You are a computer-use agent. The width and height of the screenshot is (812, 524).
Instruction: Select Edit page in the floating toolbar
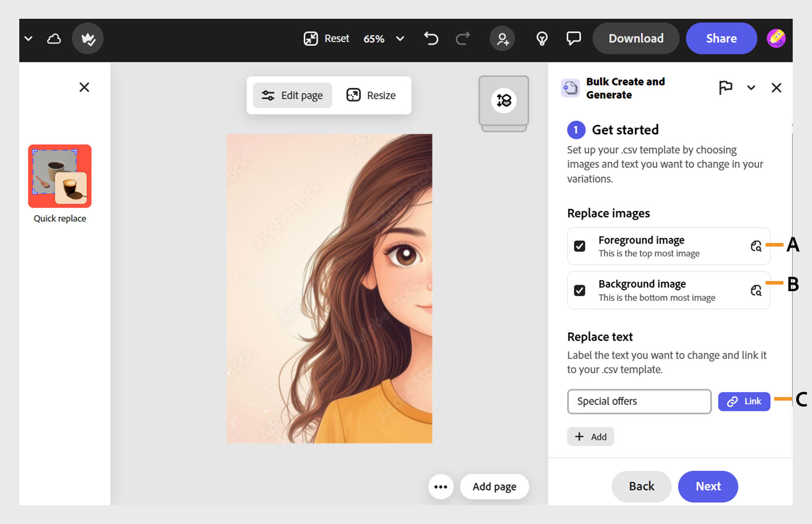292,95
